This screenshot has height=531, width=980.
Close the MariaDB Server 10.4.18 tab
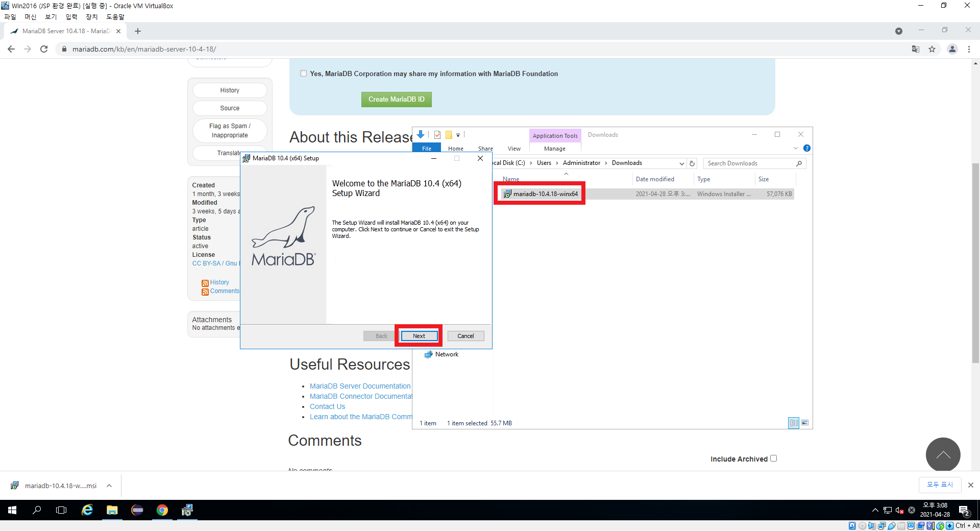[x=118, y=31]
